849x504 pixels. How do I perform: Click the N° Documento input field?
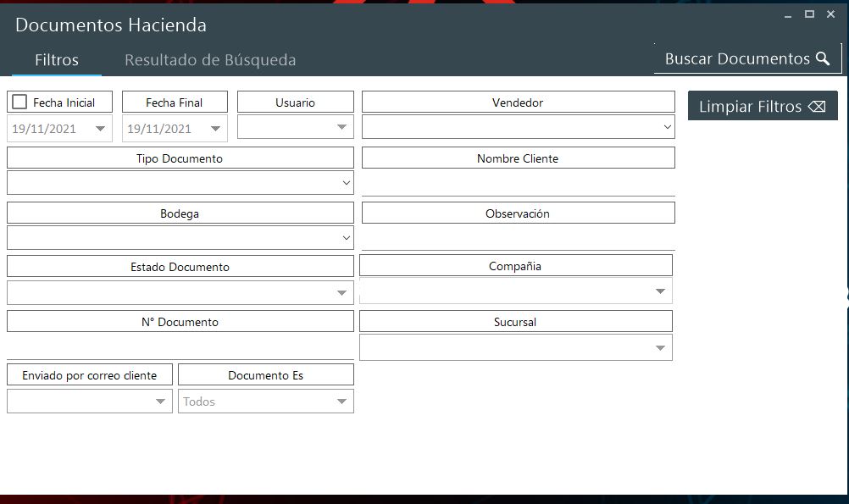(180, 346)
